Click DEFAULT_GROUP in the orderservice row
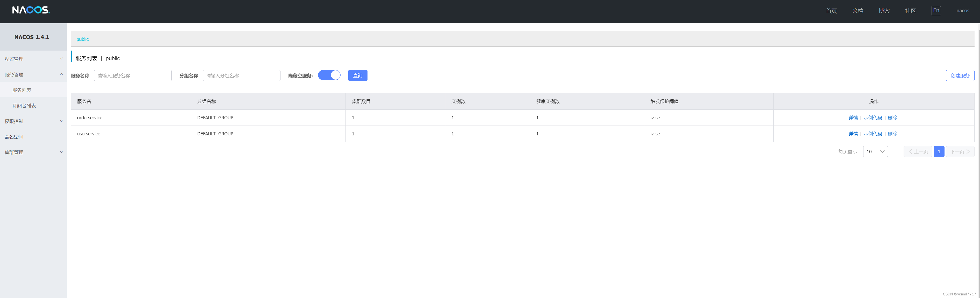980x298 pixels. [x=215, y=118]
